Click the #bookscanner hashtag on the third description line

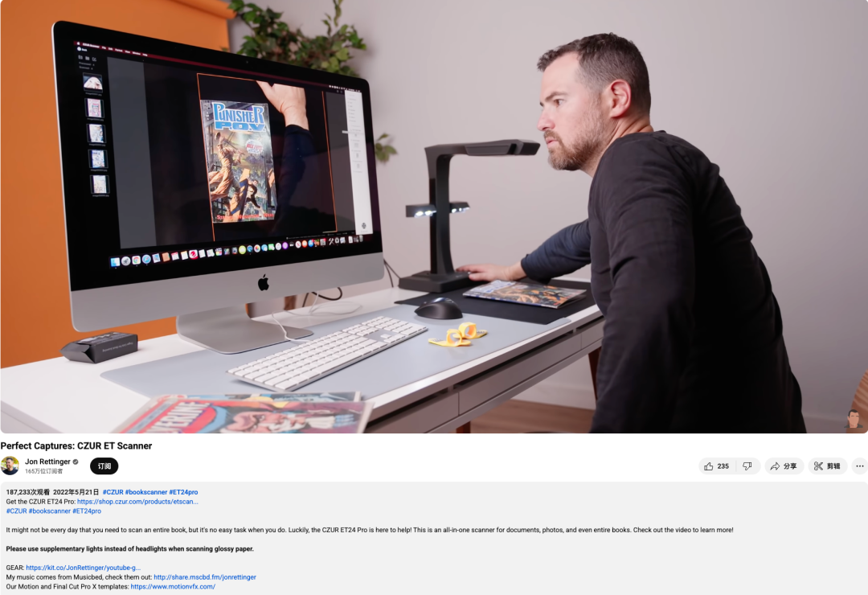click(50, 511)
